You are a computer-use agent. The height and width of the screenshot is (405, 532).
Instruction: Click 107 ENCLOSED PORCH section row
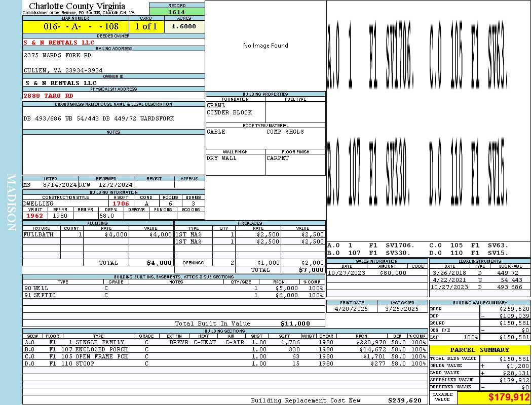click(x=225, y=349)
